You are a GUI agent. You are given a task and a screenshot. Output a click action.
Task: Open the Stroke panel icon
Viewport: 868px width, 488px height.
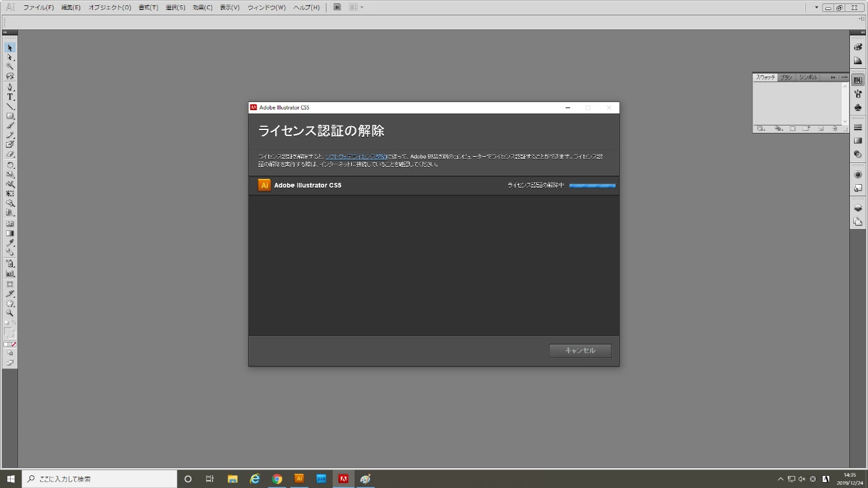pos(858,128)
